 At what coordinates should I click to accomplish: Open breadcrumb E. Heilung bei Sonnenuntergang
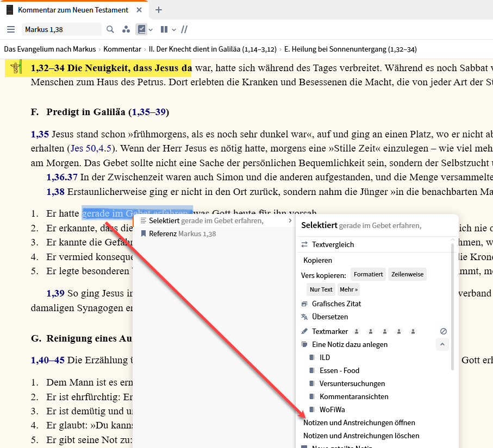(x=350, y=49)
